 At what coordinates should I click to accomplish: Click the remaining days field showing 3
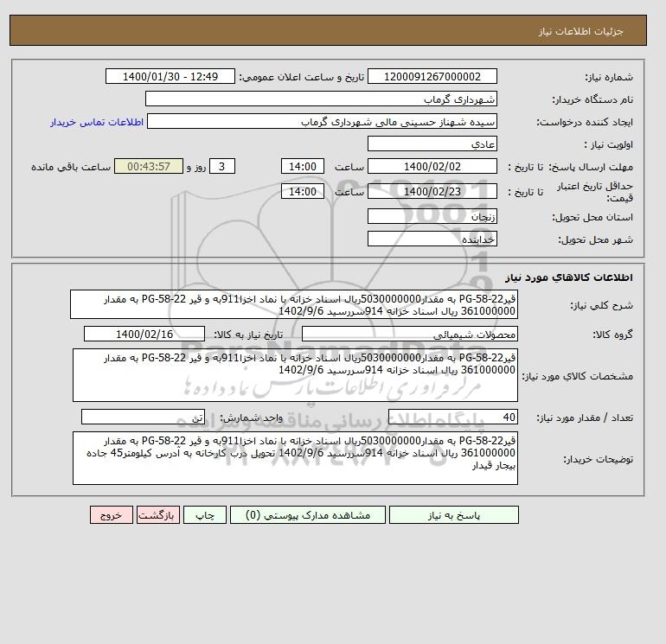click(x=221, y=167)
